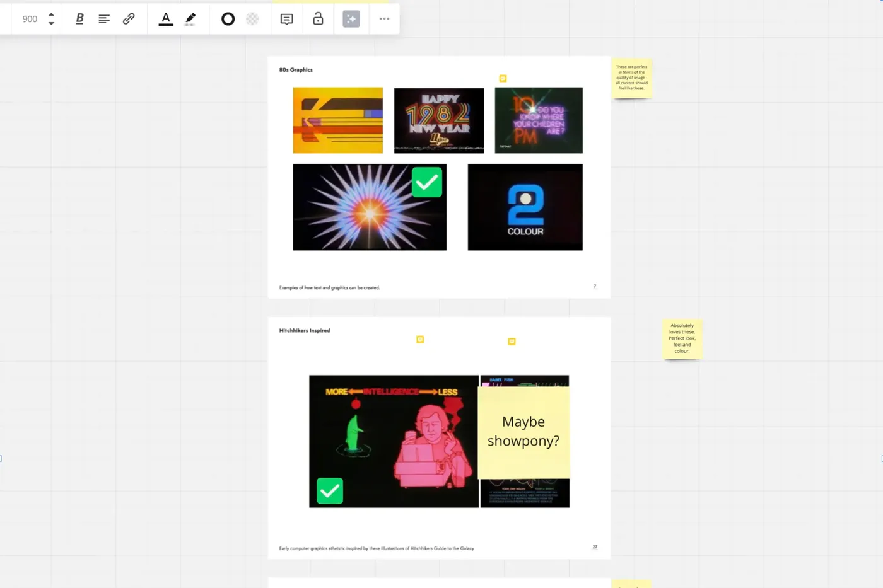883x588 pixels.
Task: Toggle bold formatting in the toolbar
Action: [79, 19]
